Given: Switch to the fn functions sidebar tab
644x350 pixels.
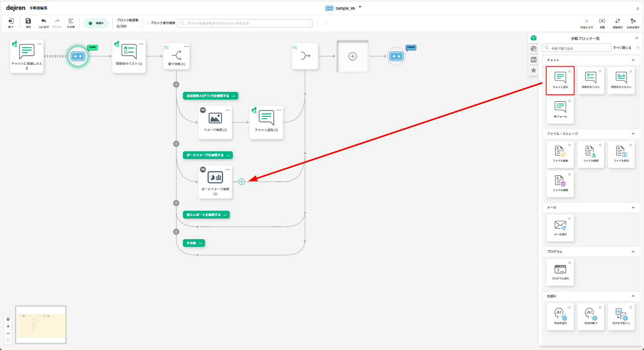Looking at the screenshot, I should pos(534,60).
